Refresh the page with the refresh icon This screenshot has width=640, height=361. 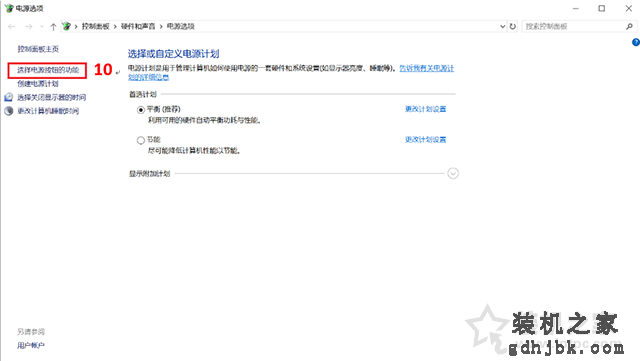click(x=513, y=26)
